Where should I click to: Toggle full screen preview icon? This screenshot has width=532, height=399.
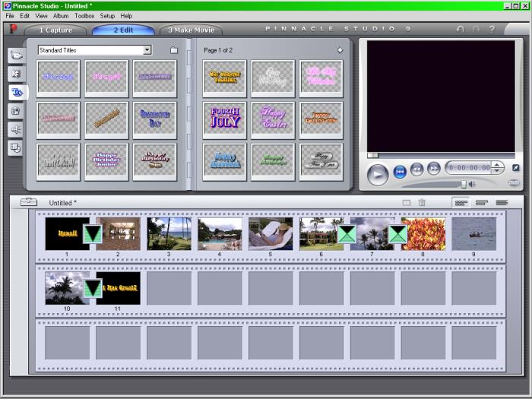(x=516, y=168)
